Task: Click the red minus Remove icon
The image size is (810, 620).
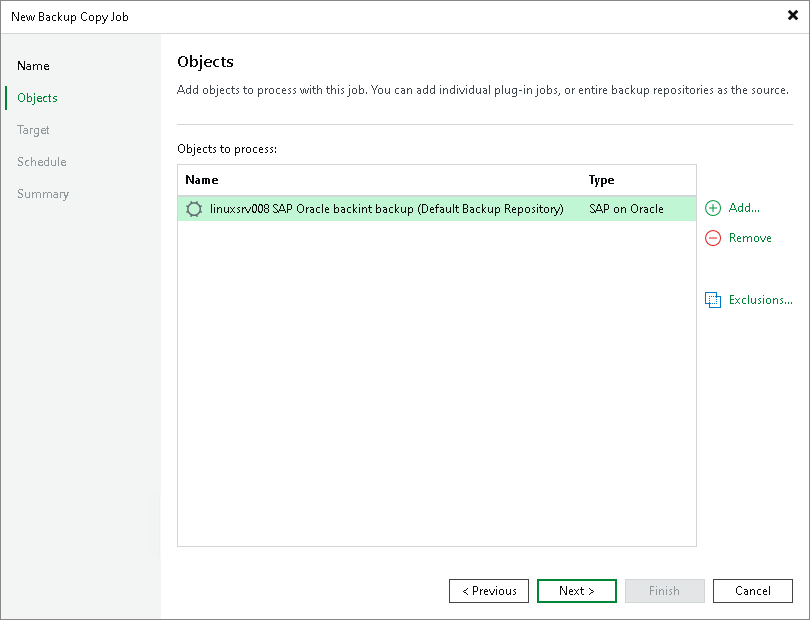Action: pos(712,238)
